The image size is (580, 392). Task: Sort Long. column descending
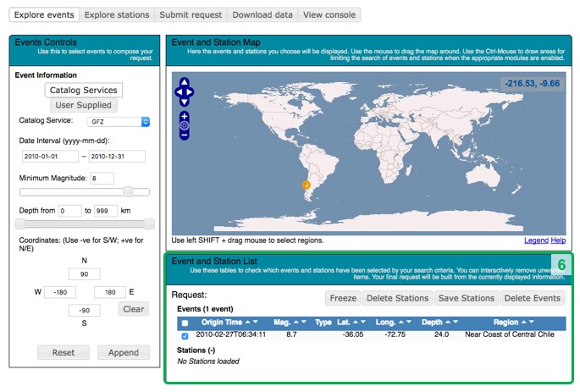(x=409, y=322)
